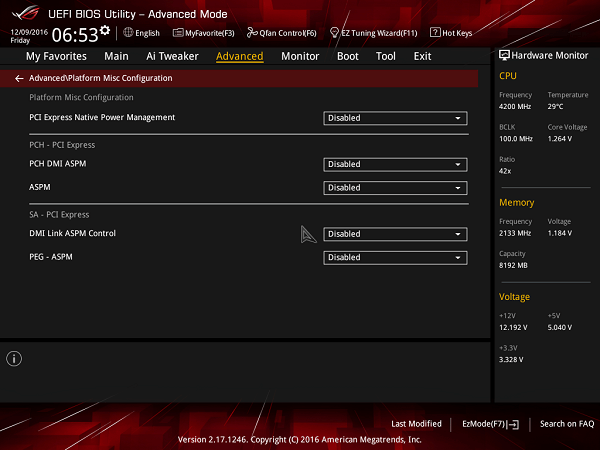Viewport: 600px width, 450px height.
Task: Open the Monitor tab
Action: pos(300,56)
